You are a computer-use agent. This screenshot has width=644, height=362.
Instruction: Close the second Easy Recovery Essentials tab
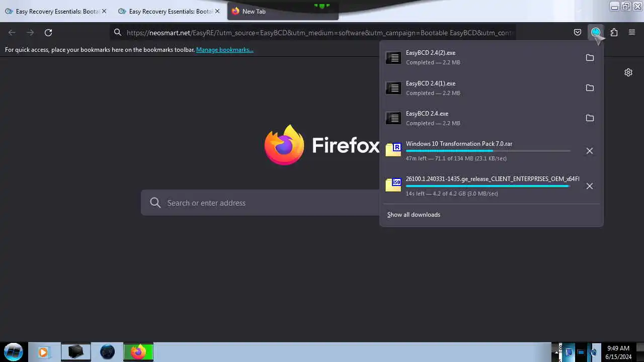(x=217, y=11)
